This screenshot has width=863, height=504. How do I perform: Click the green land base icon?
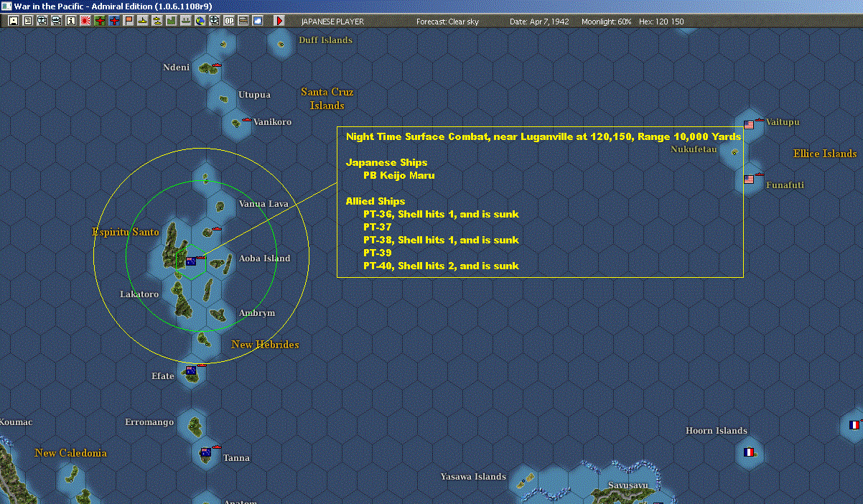point(172,21)
